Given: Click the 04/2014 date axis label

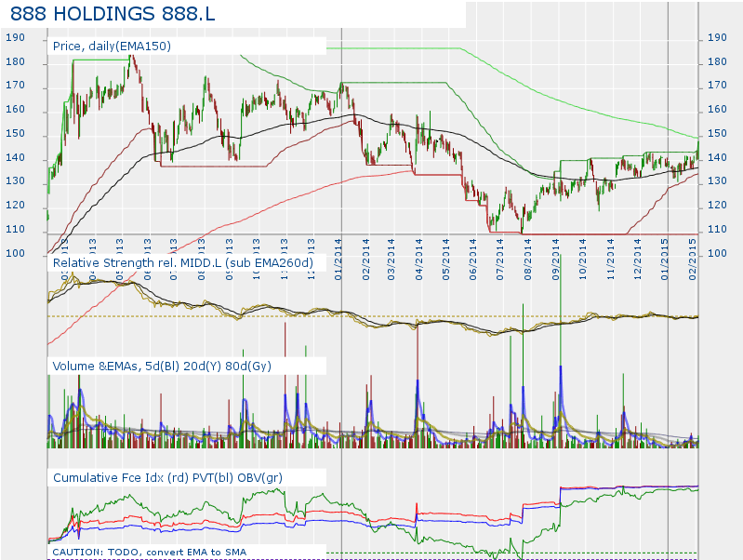Looking at the screenshot, I should tap(418, 260).
